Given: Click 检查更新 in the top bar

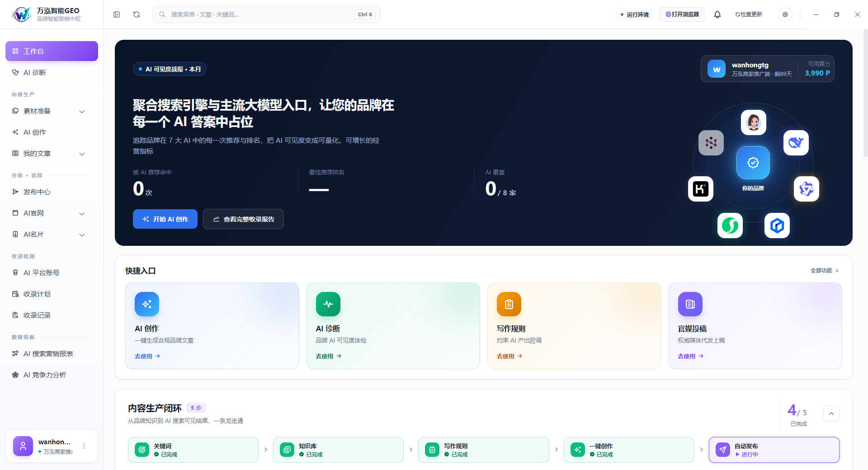Looking at the screenshot, I should coord(749,14).
